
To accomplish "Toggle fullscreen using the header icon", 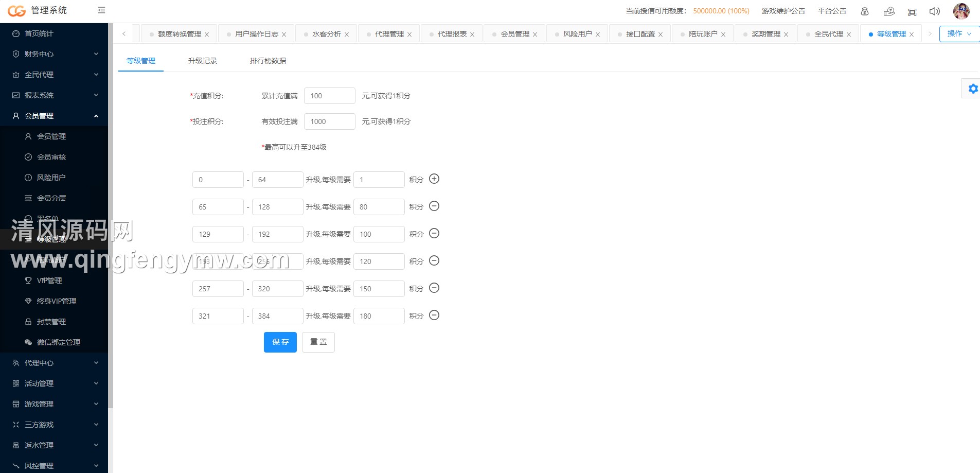I will pyautogui.click(x=912, y=12).
